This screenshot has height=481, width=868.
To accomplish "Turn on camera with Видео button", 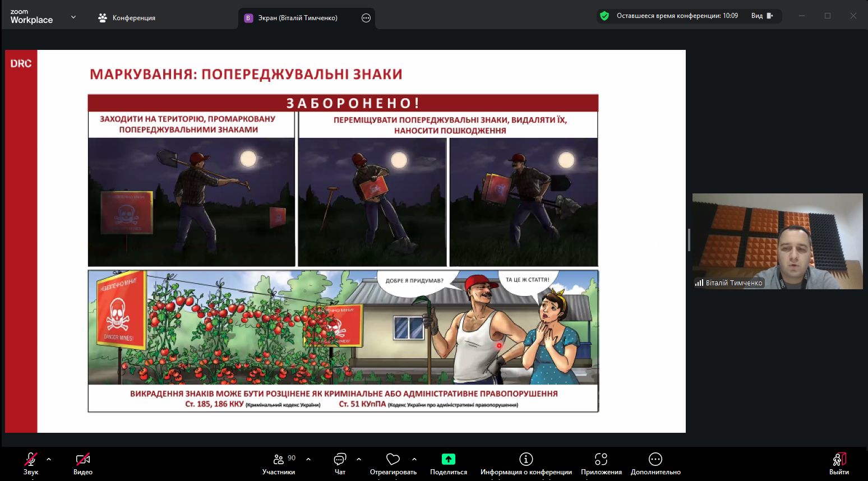I will [x=83, y=460].
